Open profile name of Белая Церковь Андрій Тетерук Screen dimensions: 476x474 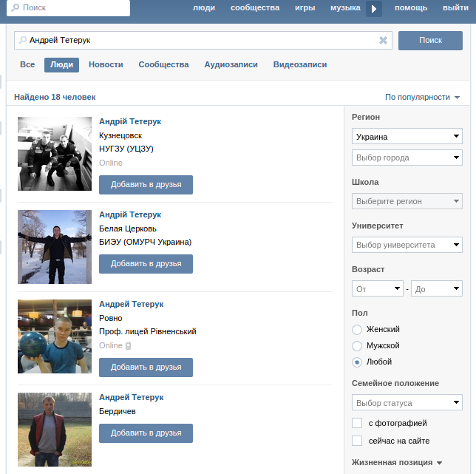coord(130,214)
